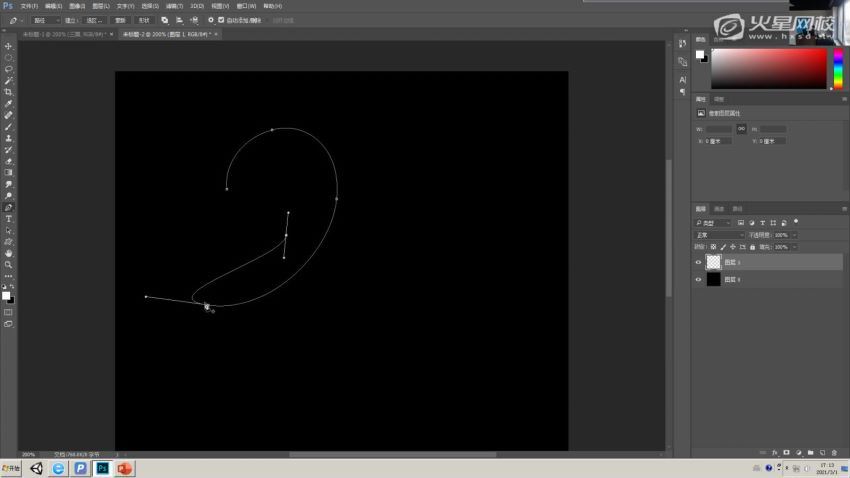
Task: Click the delete layer trash icon
Action: [x=834, y=452]
